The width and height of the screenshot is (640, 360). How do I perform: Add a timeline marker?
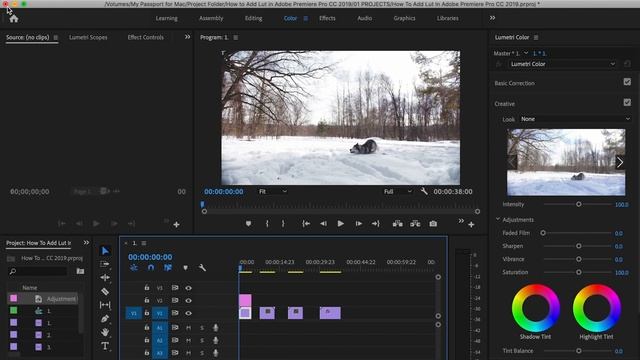(x=185, y=268)
